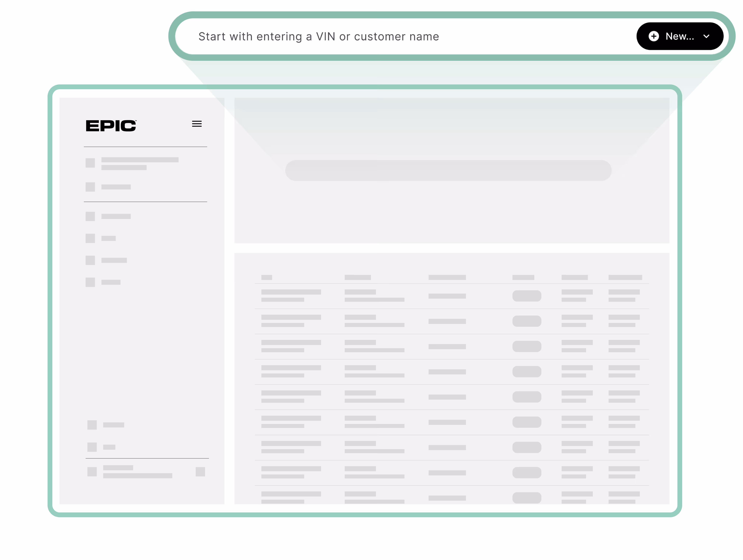Click the last column header placeholder in table

[x=625, y=277]
